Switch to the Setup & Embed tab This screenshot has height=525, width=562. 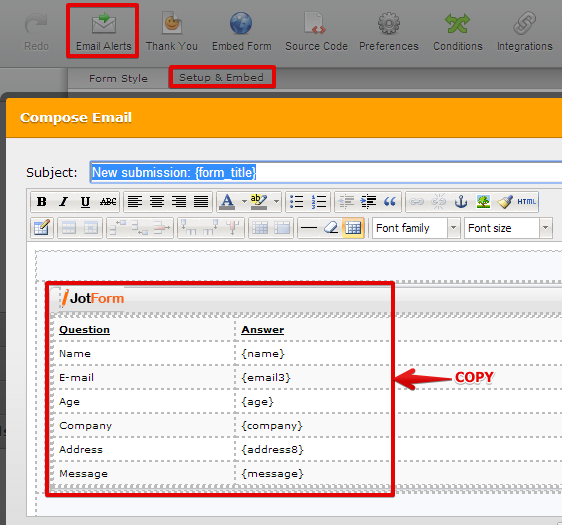[222, 77]
